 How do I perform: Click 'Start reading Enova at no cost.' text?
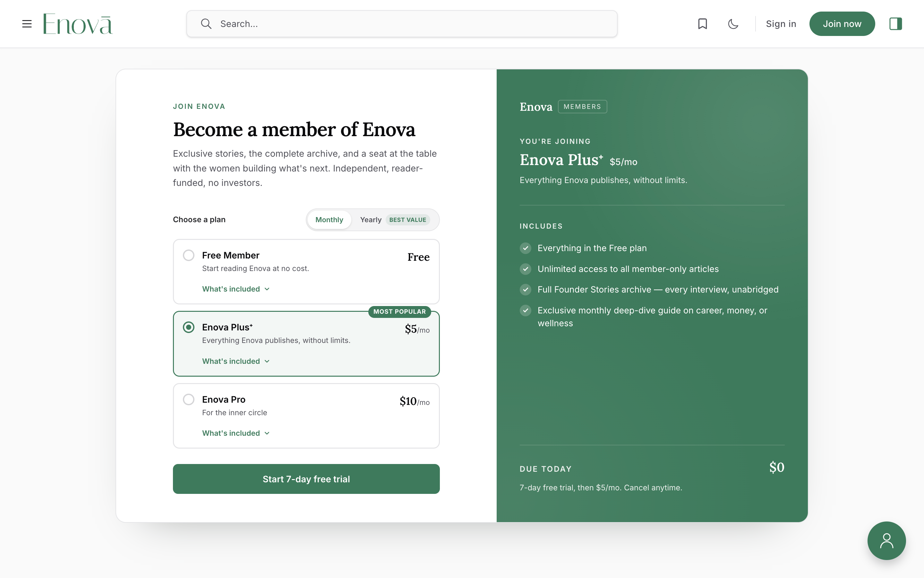pos(255,268)
